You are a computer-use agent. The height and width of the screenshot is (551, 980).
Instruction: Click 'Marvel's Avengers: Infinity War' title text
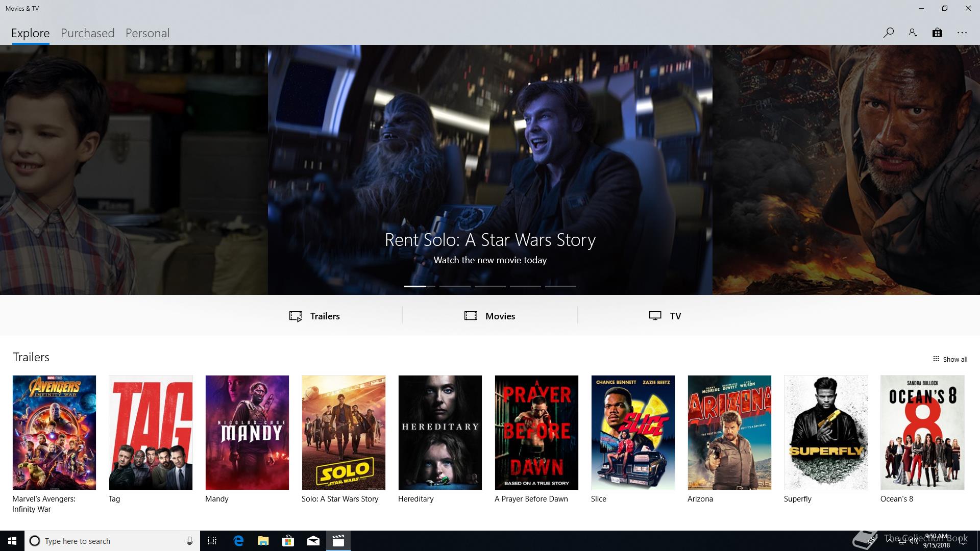click(44, 504)
